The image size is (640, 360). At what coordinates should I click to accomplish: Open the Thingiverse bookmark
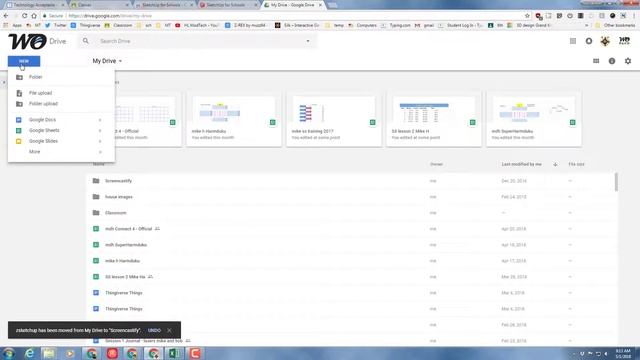(x=86, y=25)
